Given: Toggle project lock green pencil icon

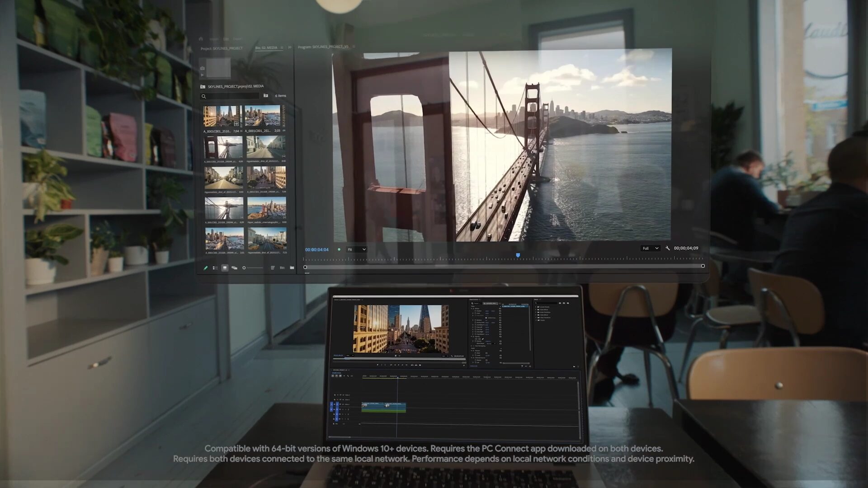Looking at the screenshot, I should [205, 268].
